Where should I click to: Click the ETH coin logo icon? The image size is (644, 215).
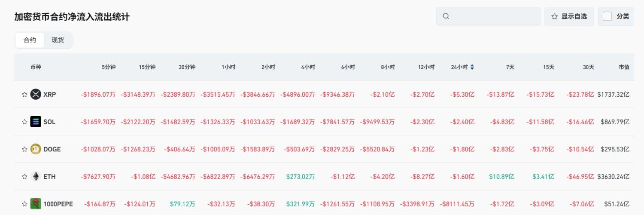pos(36,177)
